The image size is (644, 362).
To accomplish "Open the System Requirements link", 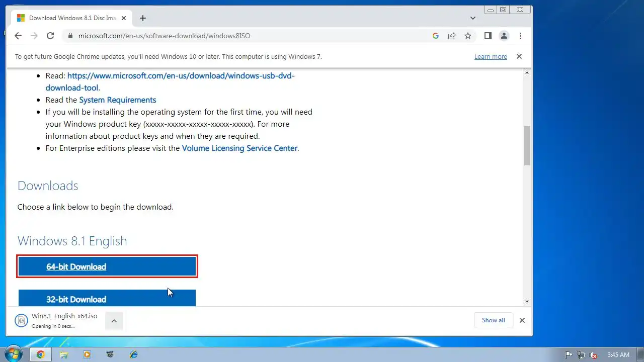I will [118, 100].
